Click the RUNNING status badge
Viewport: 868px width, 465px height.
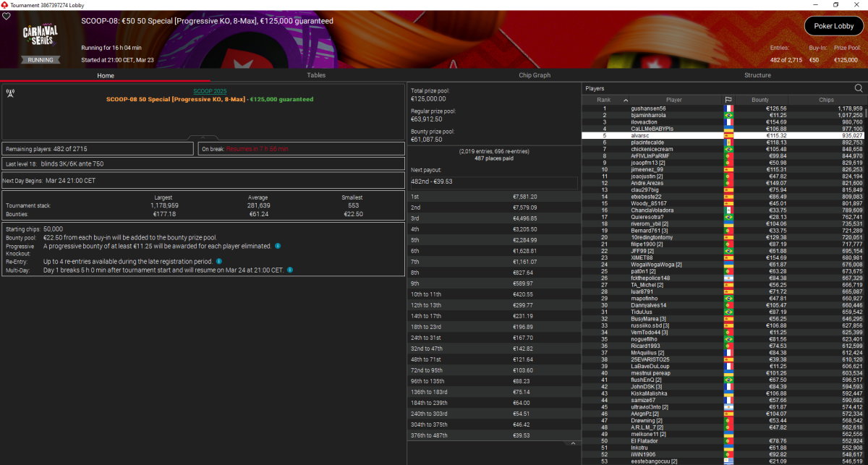pyautogui.click(x=40, y=60)
